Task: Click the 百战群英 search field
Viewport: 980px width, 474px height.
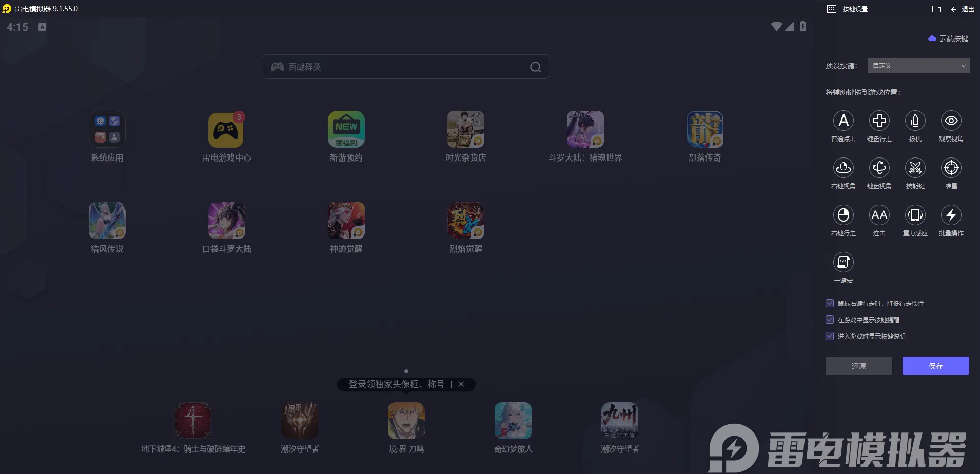Action: [x=406, y=67]
